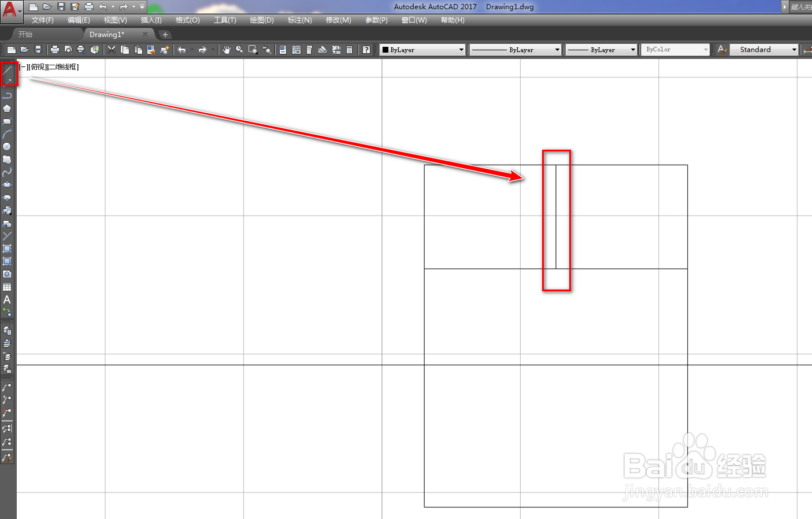Select the Circle tool
The width and height of the screenshot is (812, 519).
point(7,147)
